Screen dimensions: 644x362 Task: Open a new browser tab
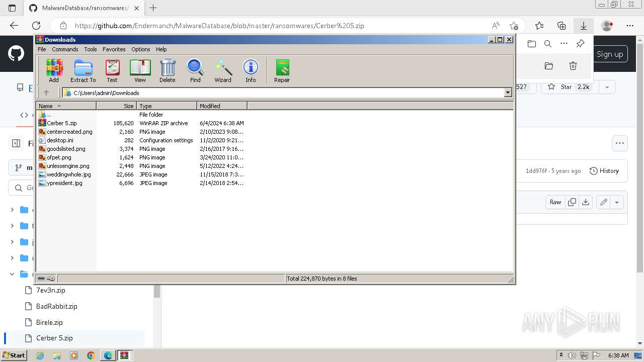153,8
